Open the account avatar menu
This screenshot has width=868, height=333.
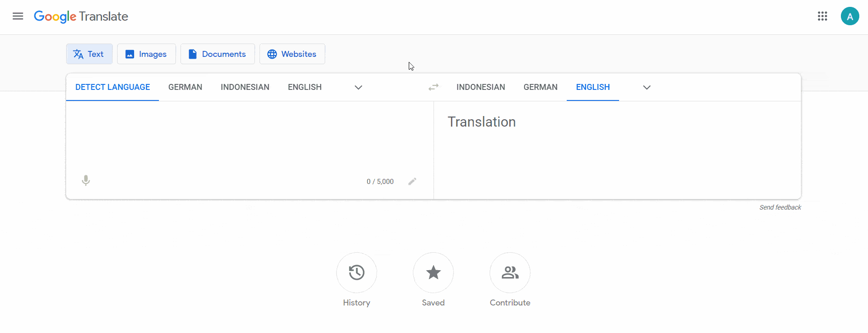click(x=850, y=17)
